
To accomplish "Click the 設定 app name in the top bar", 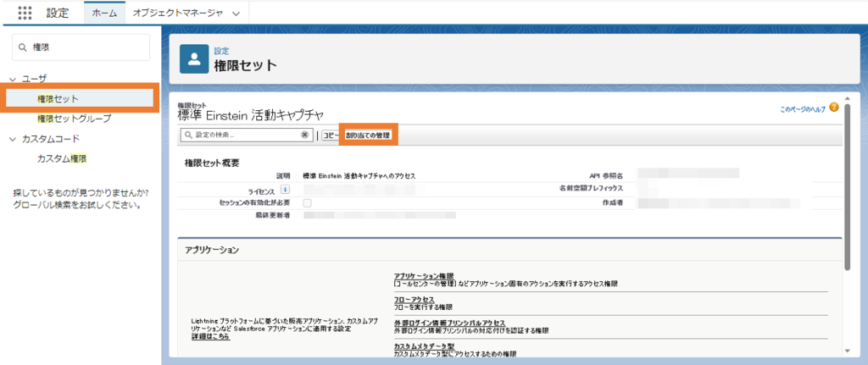I will 58,14.
